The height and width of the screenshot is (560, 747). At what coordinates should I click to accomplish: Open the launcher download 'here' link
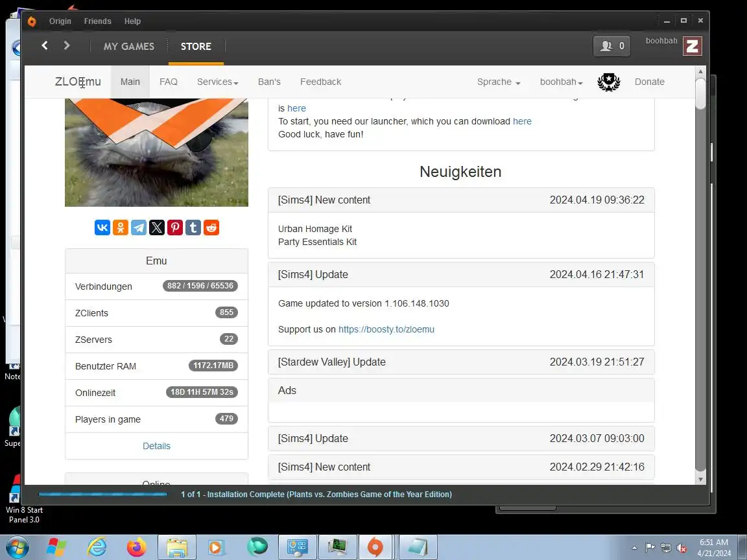tap(522, 121)
